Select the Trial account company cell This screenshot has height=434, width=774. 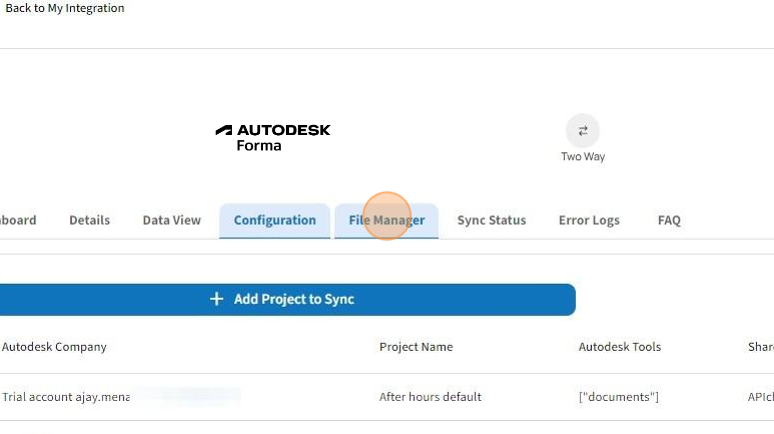coord(66,397)
